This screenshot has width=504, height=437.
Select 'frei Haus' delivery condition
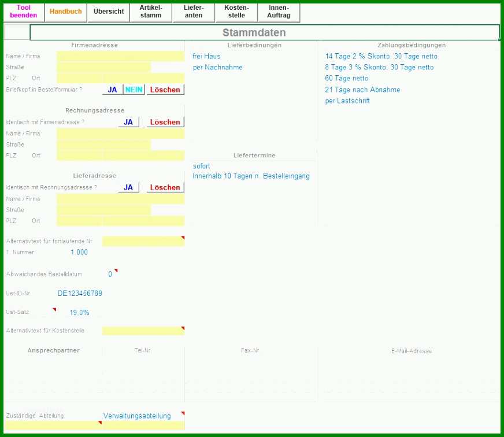[x=206, y=56]
